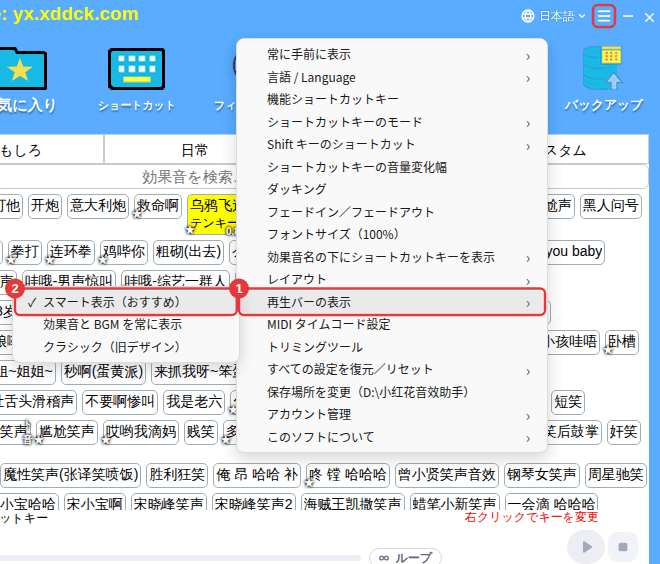The width and height of the screenshot is (660, 564).
Task: Expand ショートカットキーのモード submenu
Action: (392, 122)
